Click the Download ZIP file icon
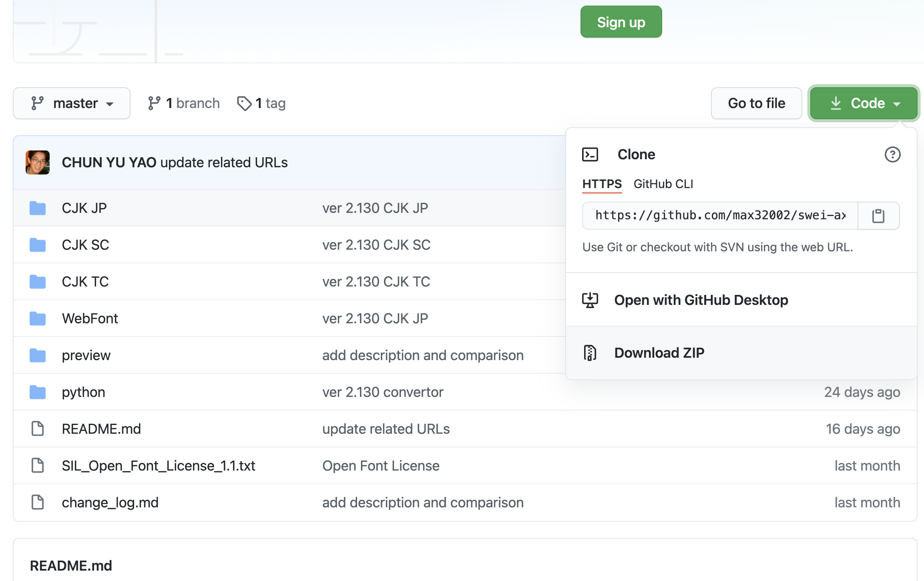924x581 pixels. pos(590,353)
